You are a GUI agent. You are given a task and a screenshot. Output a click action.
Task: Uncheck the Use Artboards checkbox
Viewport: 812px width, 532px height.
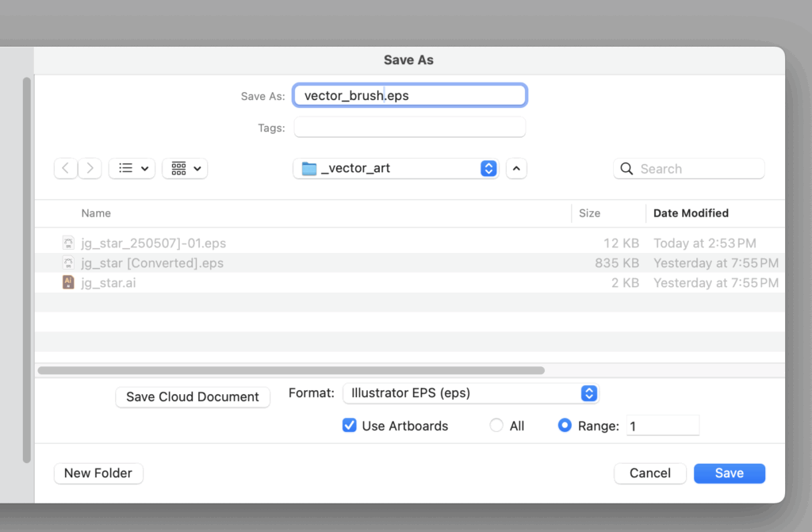(x=349, y=426)
